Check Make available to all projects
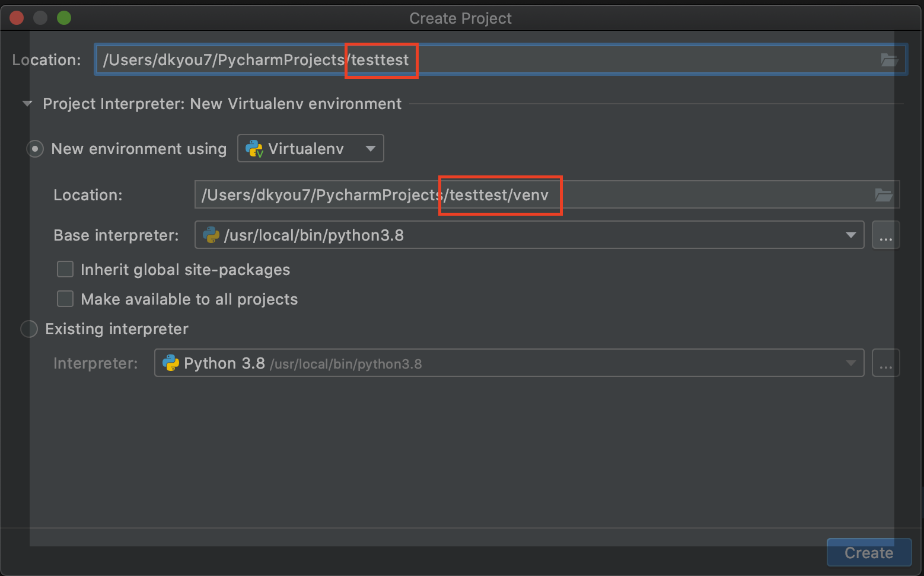924x576 pixels. coord(65,299)
